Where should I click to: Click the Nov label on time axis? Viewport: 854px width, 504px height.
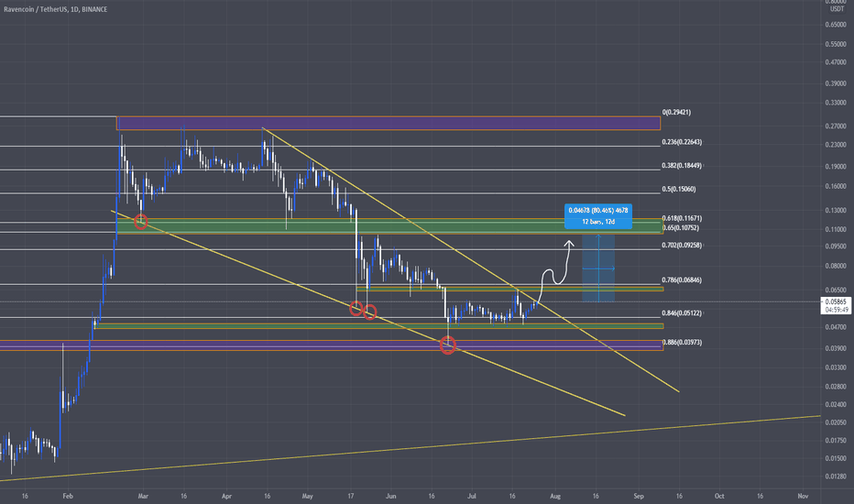(803, 497)
